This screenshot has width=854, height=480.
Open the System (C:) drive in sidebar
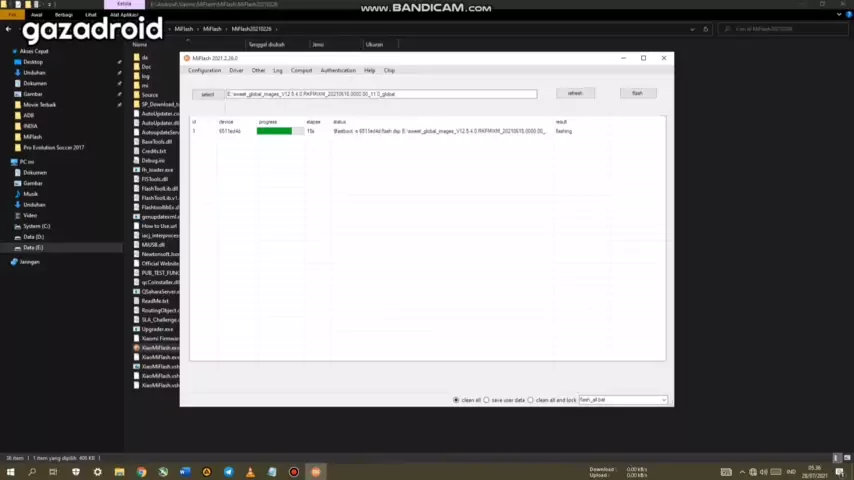click(36, 226)
